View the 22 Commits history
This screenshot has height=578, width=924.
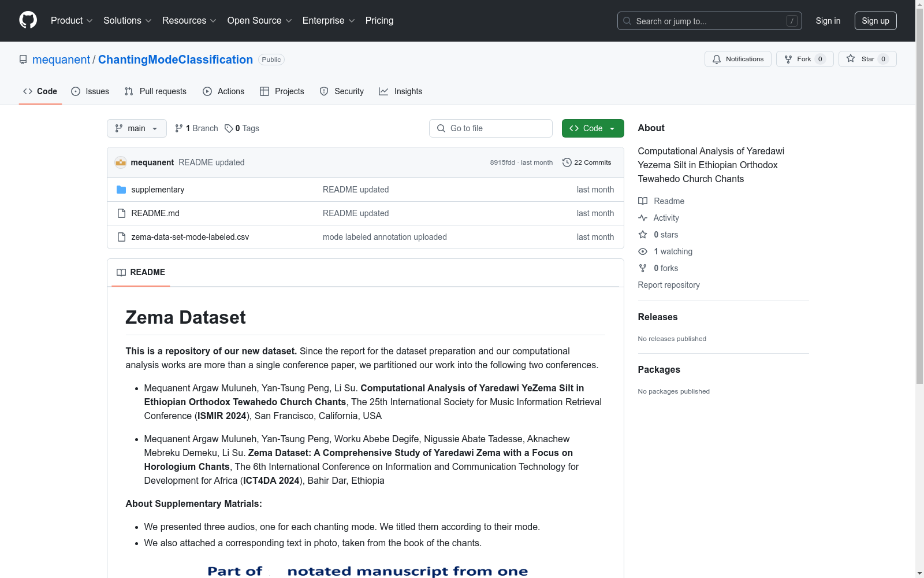[x=587, y=162]
